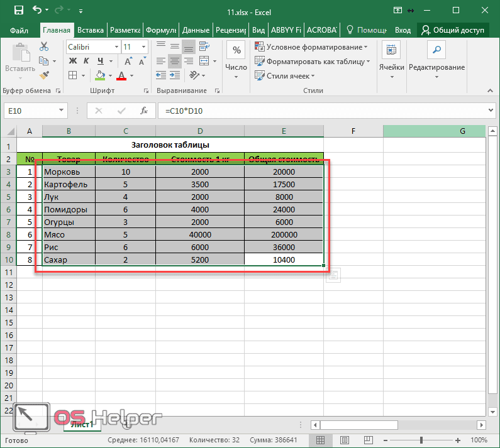Viewport: 500px width, 448px height.
Task: Open ribbon display options icon
Action: click(397, 10)
